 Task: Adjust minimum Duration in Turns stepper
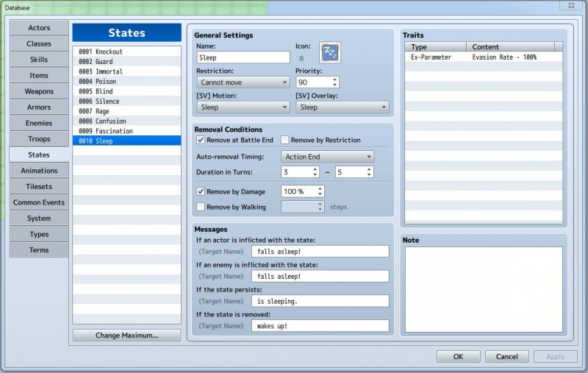[x=315, y=172]
